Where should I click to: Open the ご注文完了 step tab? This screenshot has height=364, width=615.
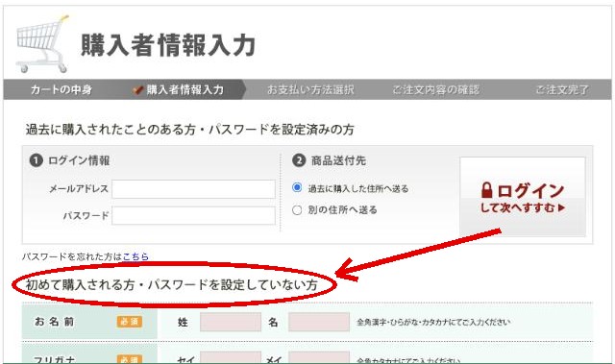click(562, 89)
